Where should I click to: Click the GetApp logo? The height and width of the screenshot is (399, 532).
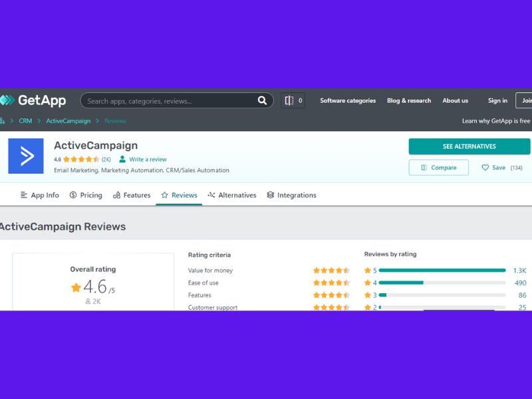click(x=33, y=100)
